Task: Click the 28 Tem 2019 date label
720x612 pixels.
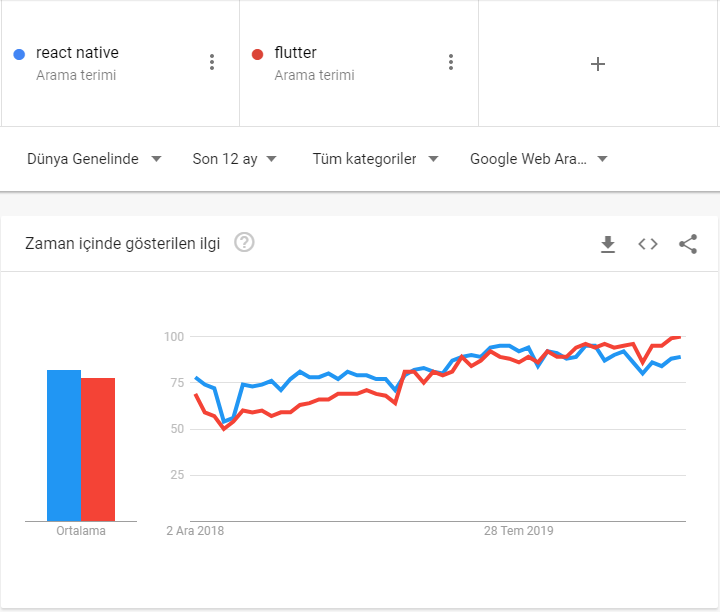Action: 518,531
